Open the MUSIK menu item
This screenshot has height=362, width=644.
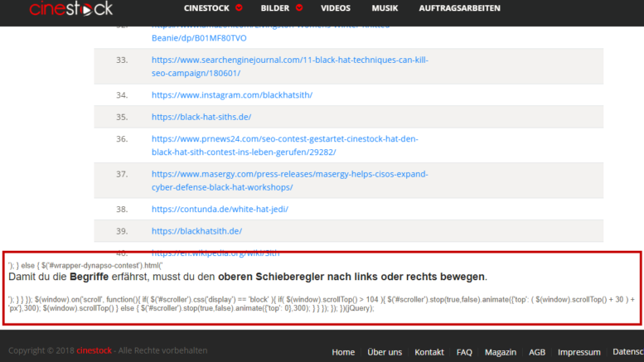[x=385, y=8]
